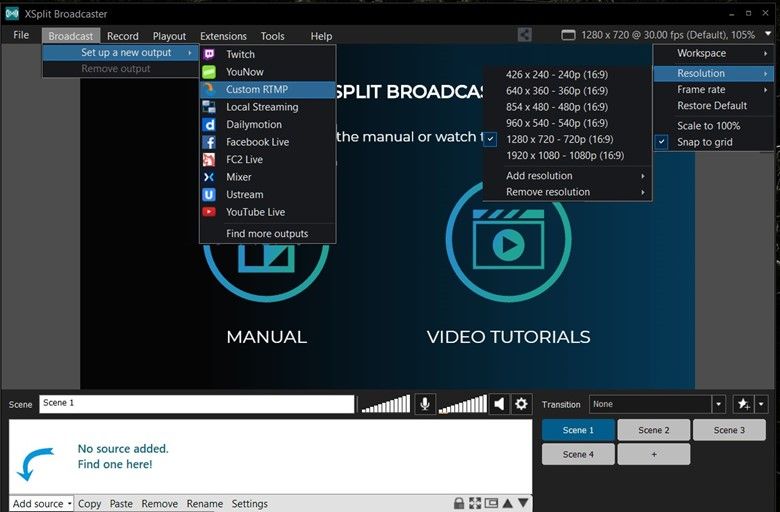Switch to Scene 3
This screenshot has height=512, width=780.
click(x=729, y=430)
